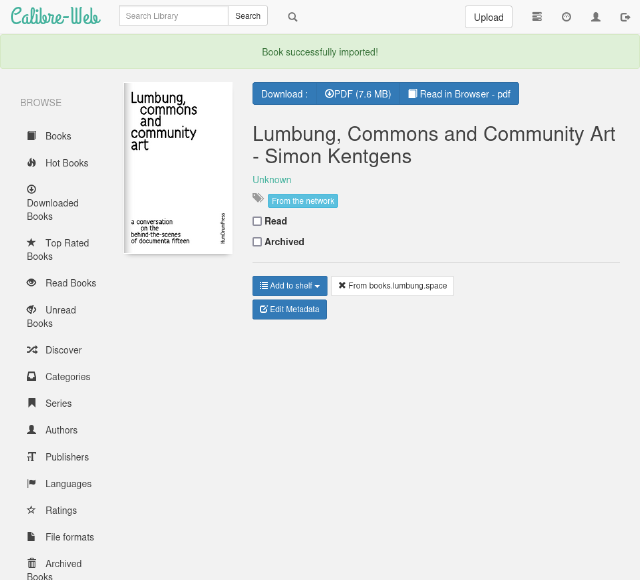This screenshot has width=640, height=580.
Task: Click the admin dashboard gauge icon
Action: pos(566,17)
